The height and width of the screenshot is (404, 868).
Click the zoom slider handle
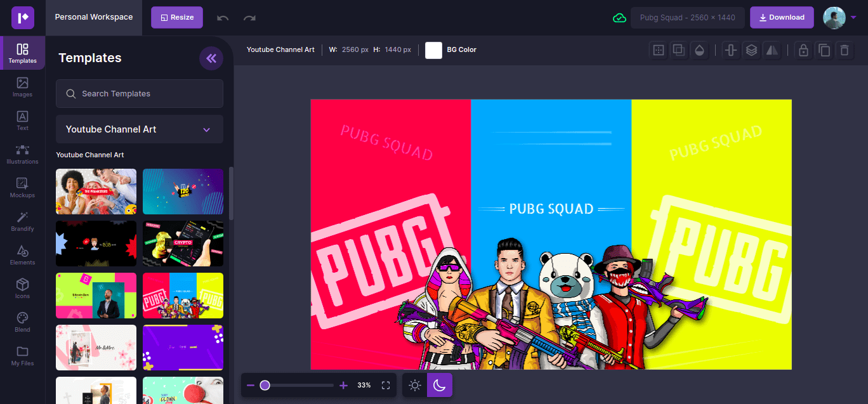[x=265, y=385]
